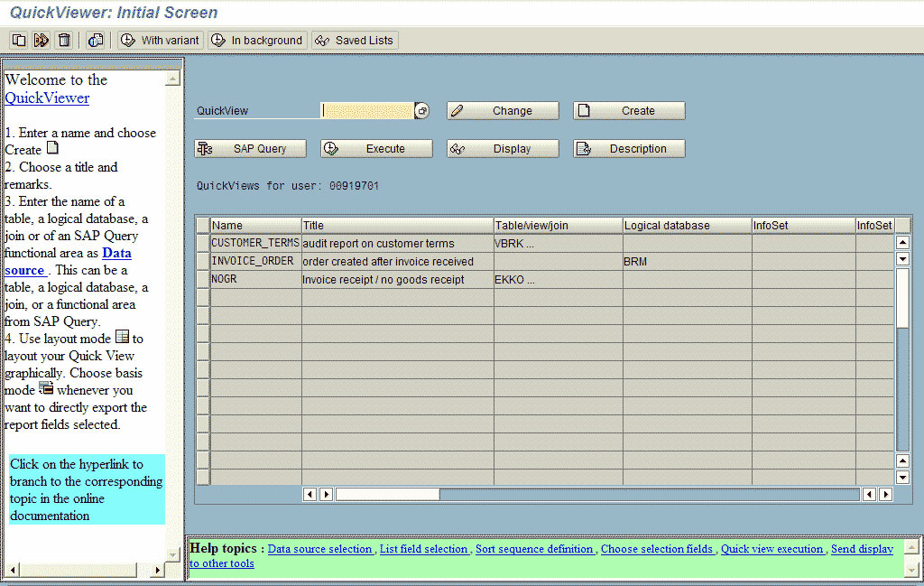Image resolution: width=924 pixels, height=586 pixels.
Task: Open the List field selection help topic
Action: click(424, 549)
